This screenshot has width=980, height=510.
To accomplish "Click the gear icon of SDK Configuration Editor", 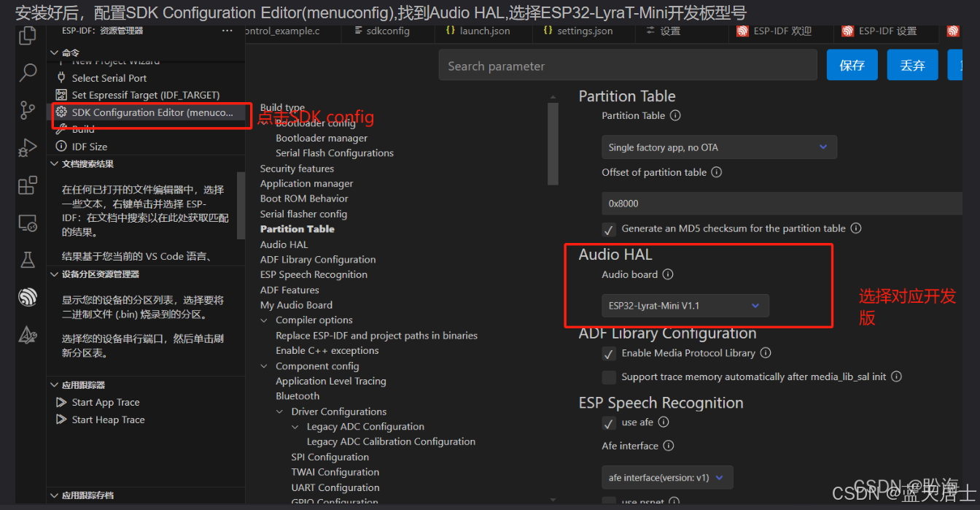I will pos(61,112).
